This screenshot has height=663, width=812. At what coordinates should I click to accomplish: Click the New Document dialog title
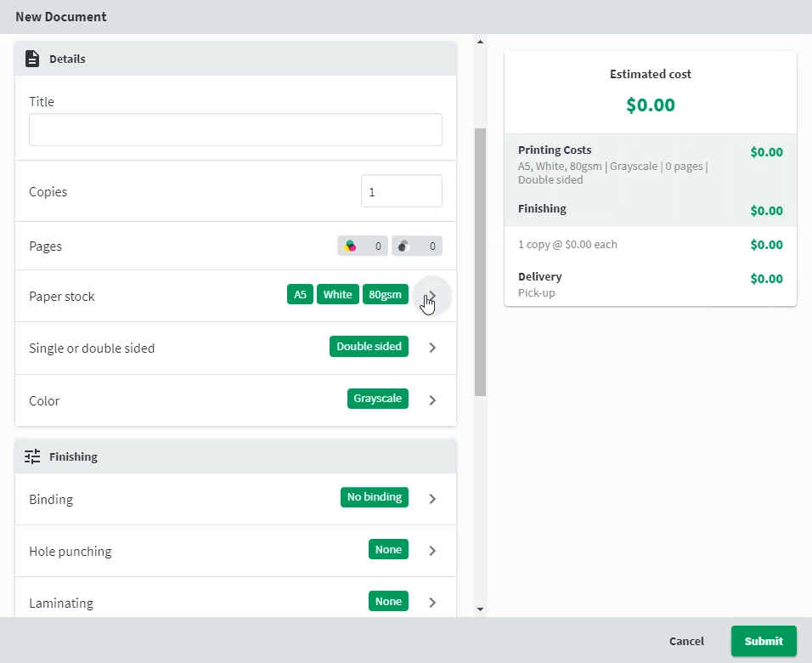point(61,17)
